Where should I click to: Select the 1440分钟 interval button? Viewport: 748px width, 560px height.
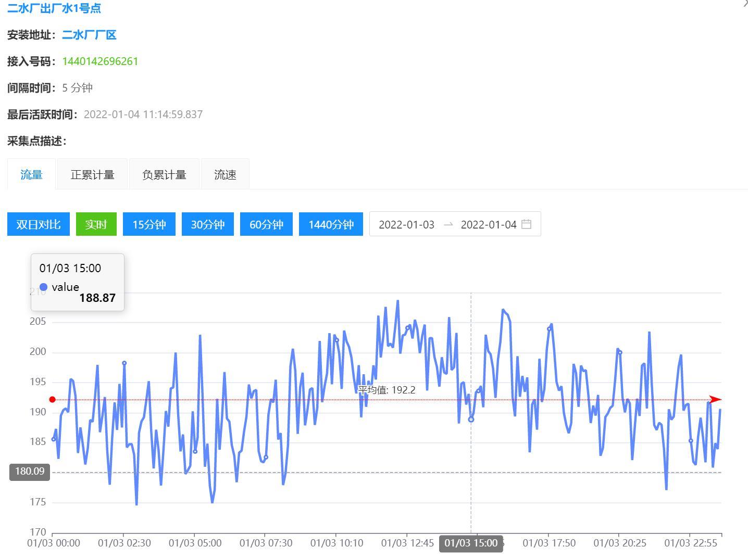click(331, 224)
